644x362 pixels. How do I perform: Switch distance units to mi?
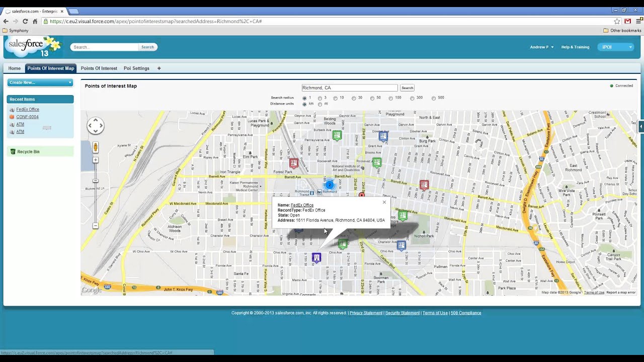(320, 104)
